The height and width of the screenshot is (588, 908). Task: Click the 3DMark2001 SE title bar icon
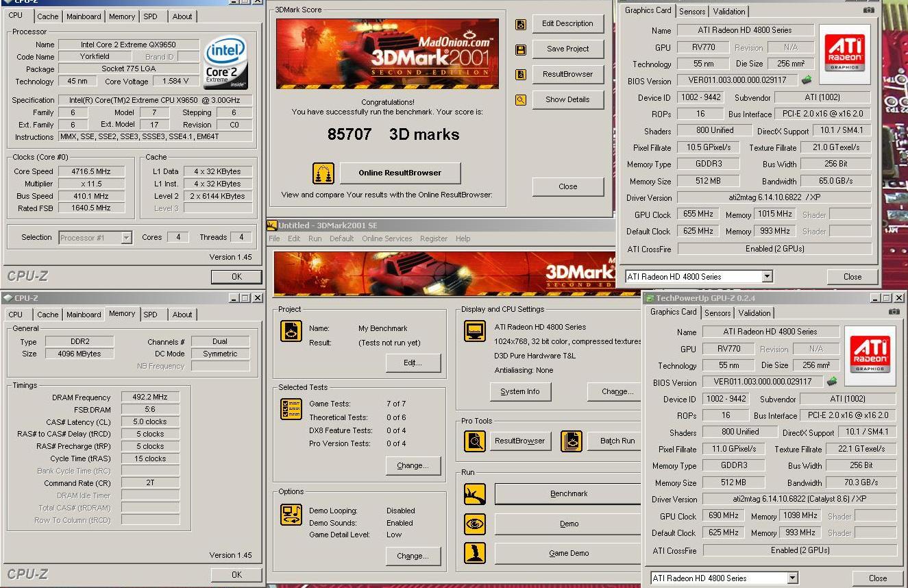pyautogui.click(x=272, y=225)
